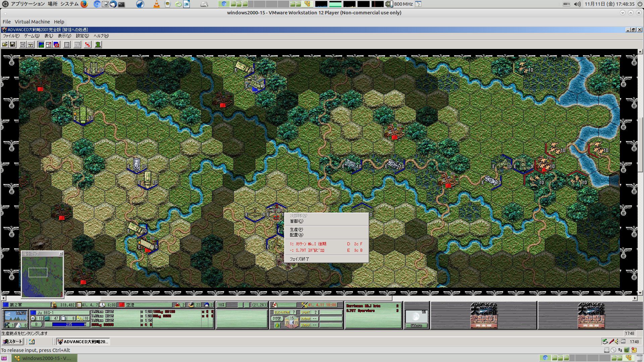
Task: Click the red END phase icon
Action: pyautogui.click(x=88, y=45)
